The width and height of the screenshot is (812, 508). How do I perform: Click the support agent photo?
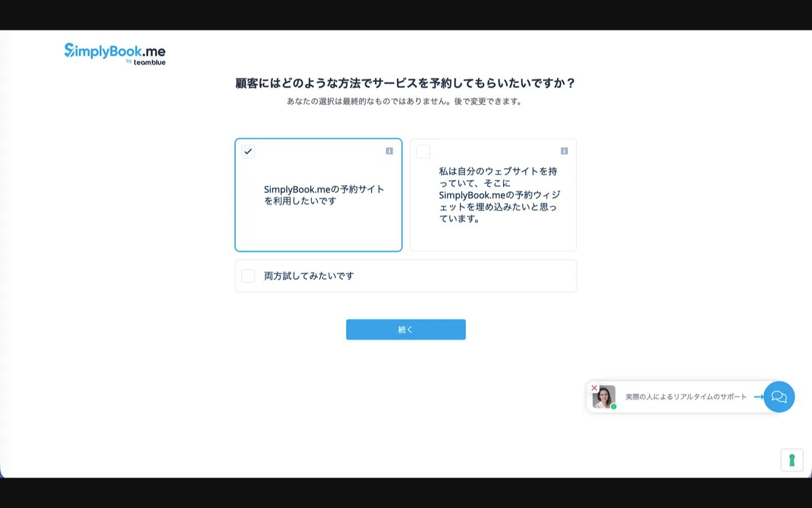click(x=604, y=397)
